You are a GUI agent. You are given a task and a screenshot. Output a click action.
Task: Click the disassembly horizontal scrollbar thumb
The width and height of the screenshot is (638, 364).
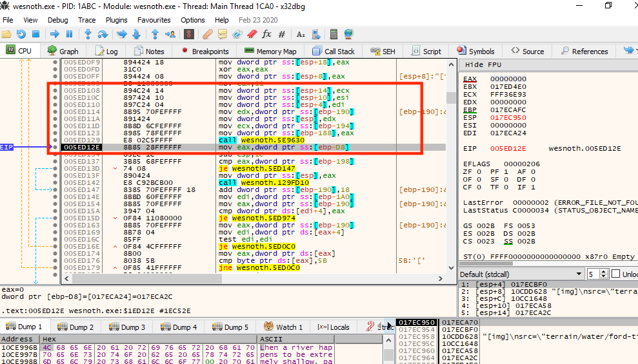(x=147, y=279)
